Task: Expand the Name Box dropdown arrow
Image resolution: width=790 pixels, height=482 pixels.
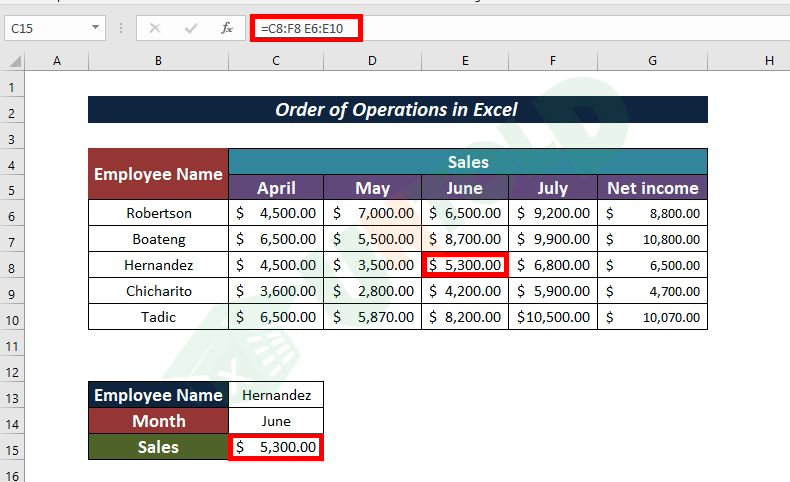Action: pos(94,29)
